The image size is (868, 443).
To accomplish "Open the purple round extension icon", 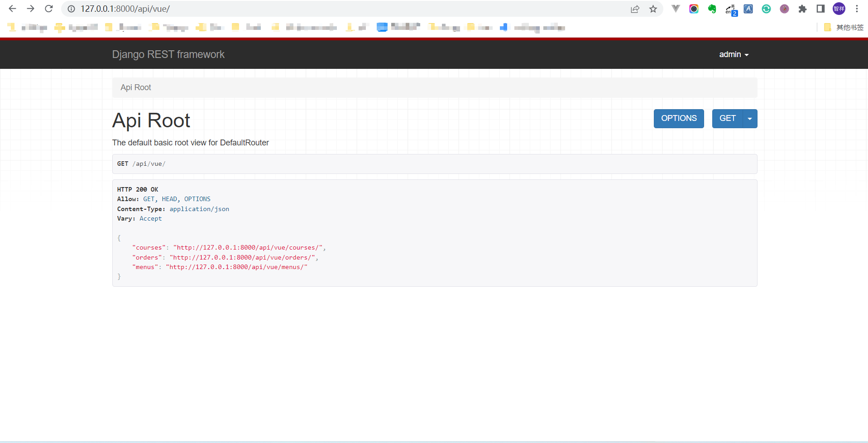I will click(784, 9).
